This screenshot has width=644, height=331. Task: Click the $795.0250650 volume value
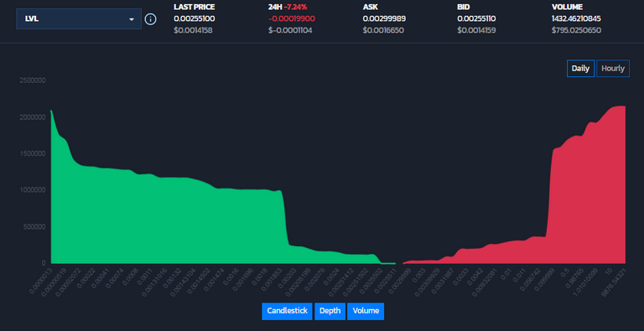[x=577, y=30]
